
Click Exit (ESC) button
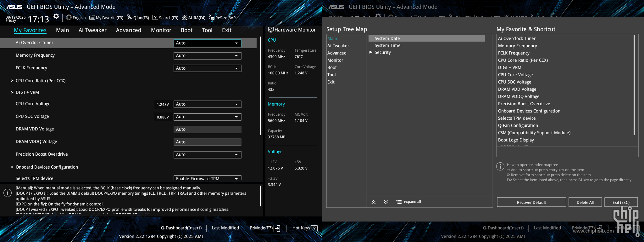621,202
